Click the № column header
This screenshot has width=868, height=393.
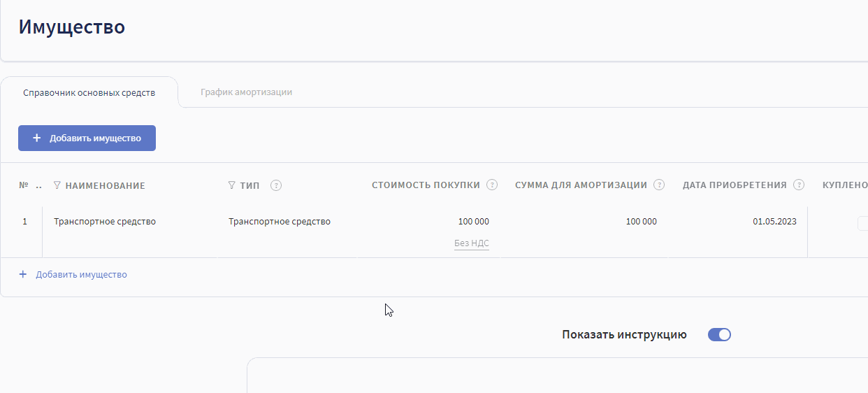23,185
